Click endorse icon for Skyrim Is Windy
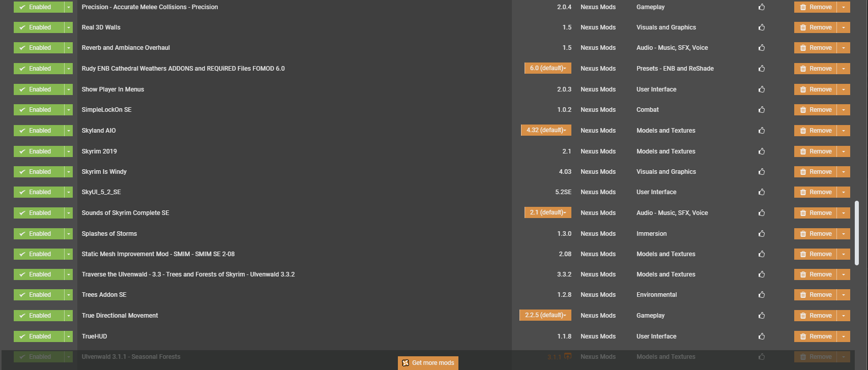The width and height of the screenshot is (868, 370). 761,172
